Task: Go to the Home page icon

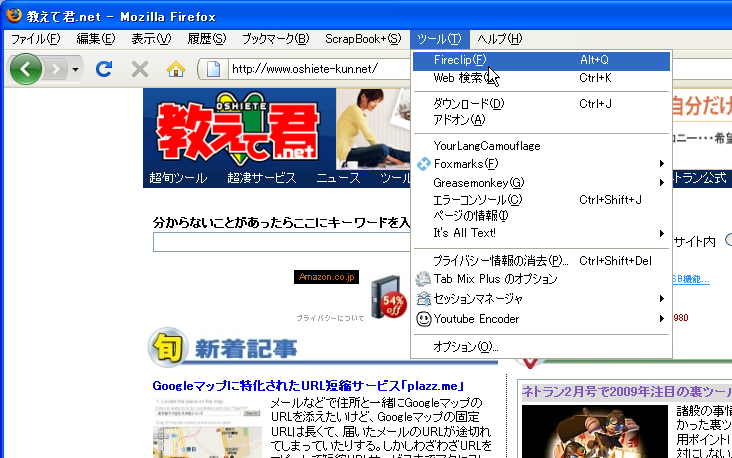Action: pyautogui.click(x=176, y=70)
